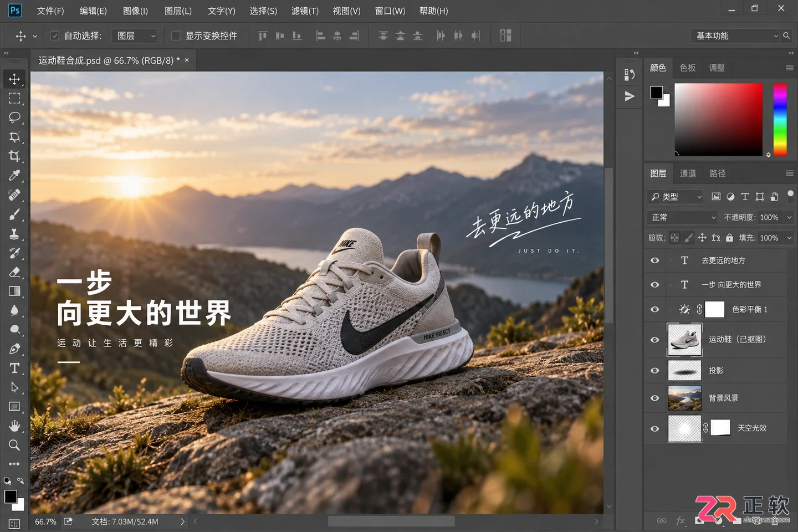Open the 不透明度 opacity dropdown arrow
The width and height of the screenshot is (798, 532).
click(x=789, y=217)
